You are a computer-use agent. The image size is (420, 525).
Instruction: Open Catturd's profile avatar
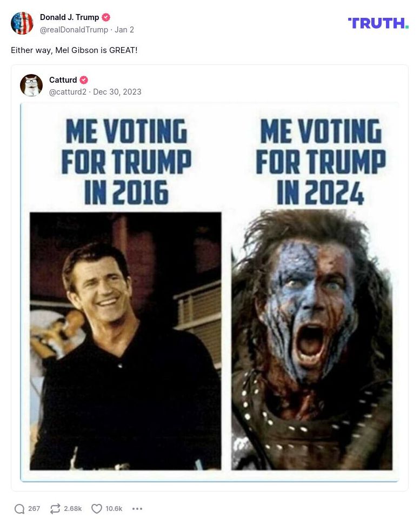point(31,85)
